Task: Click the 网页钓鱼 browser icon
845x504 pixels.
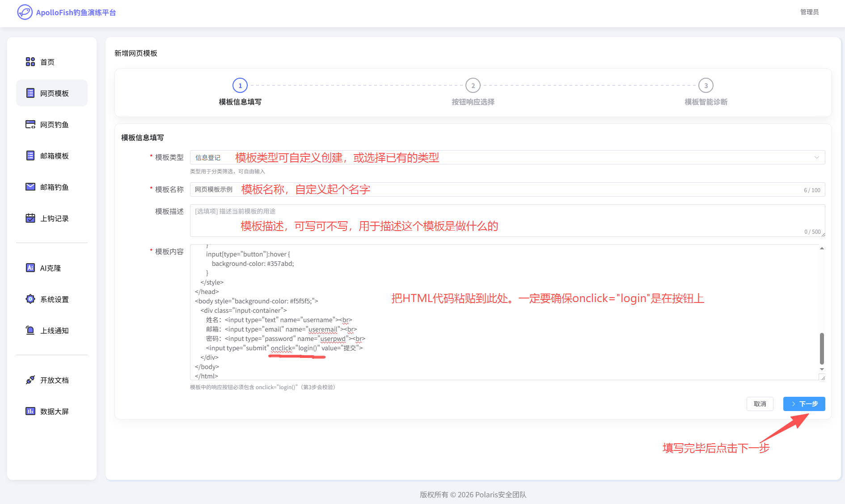Action: click(30, 124)
